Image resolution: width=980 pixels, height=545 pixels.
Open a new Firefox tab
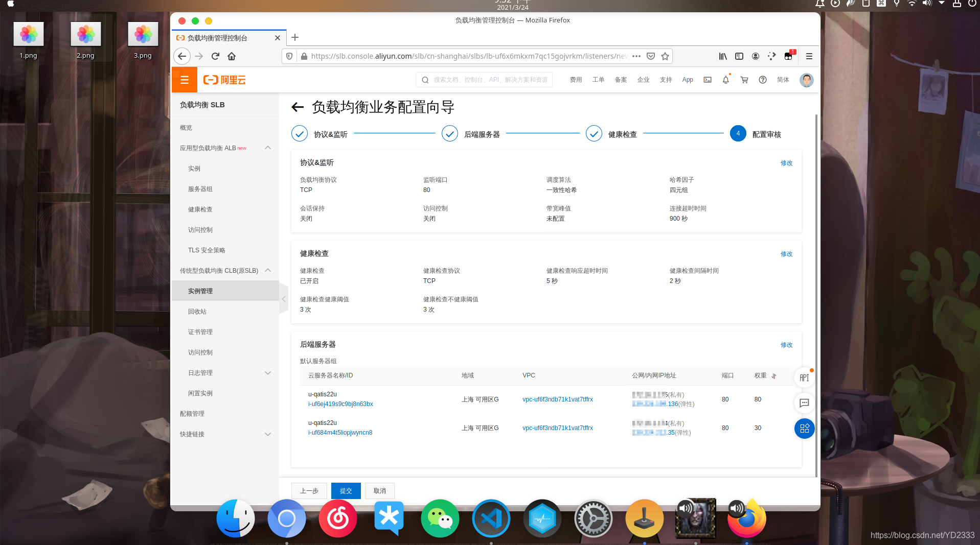(294, 37)
